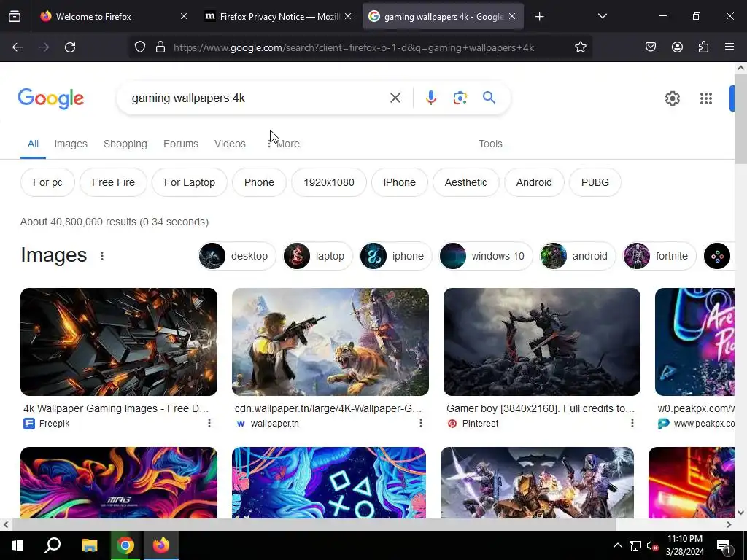
Task: Select the Forums search tab
Action: (181, 144)
